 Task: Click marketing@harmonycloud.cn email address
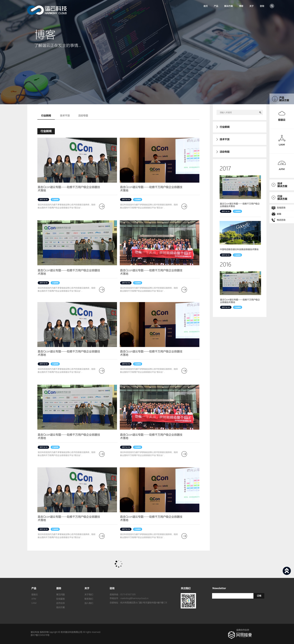pyautogui.click(x=134, y=598)
